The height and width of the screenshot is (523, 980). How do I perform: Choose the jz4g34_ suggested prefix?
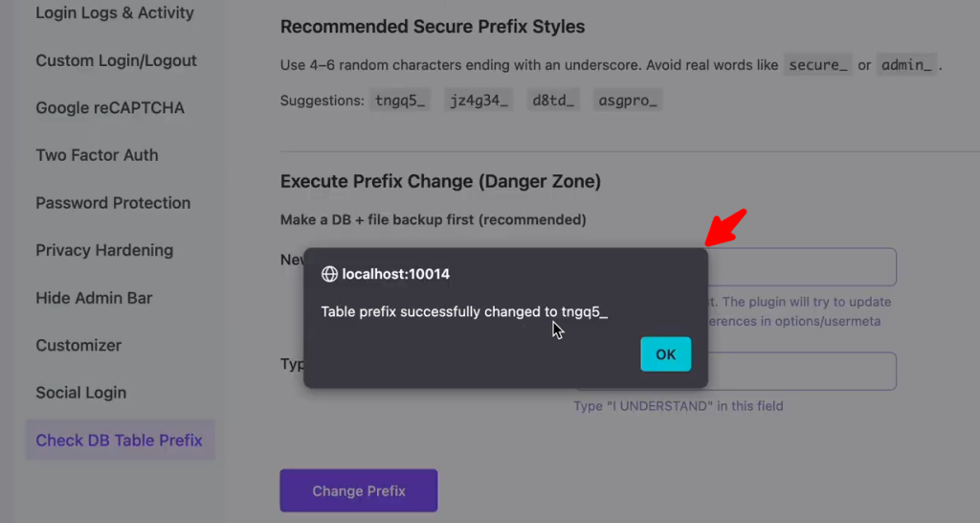coord(479,101)
